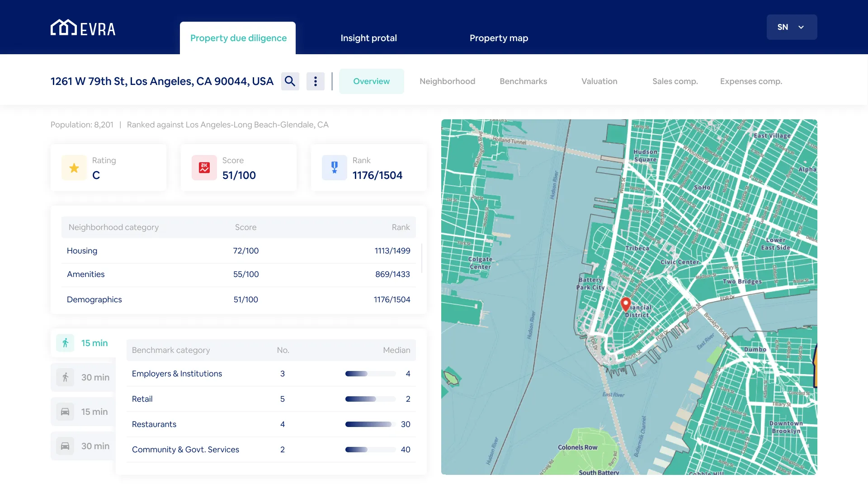Select the 30 min driving car icon

pos(65,446)
